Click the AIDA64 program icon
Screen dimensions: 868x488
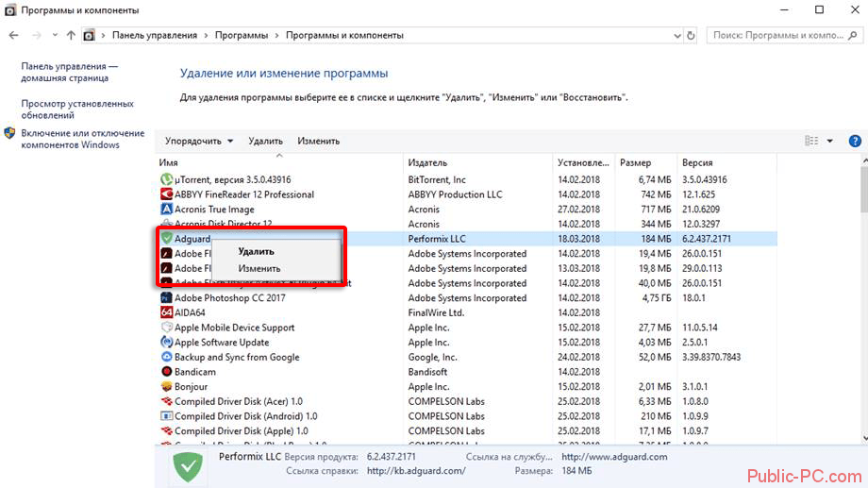[167, 312]
